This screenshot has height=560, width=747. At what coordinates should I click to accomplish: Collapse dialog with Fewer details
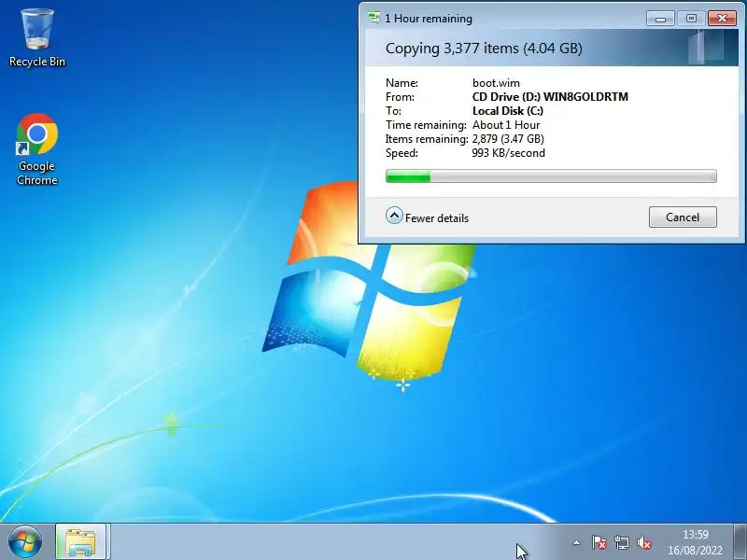point(427,217)
